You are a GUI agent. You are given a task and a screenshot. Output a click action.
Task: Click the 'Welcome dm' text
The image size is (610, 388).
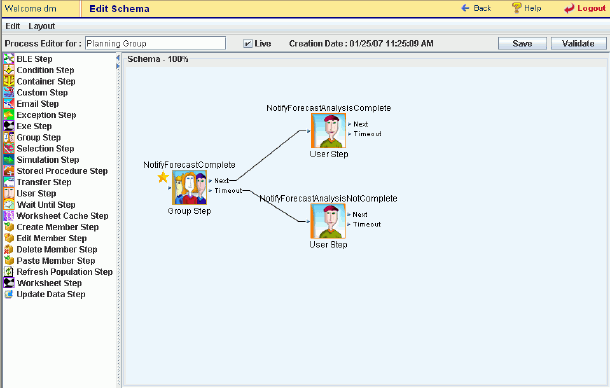[30, 8]
